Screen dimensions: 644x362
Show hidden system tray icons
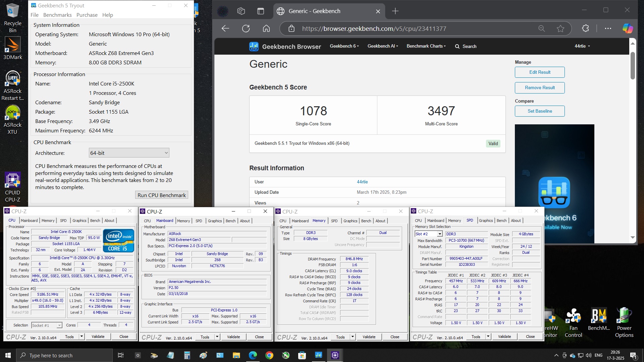[556, 355]
